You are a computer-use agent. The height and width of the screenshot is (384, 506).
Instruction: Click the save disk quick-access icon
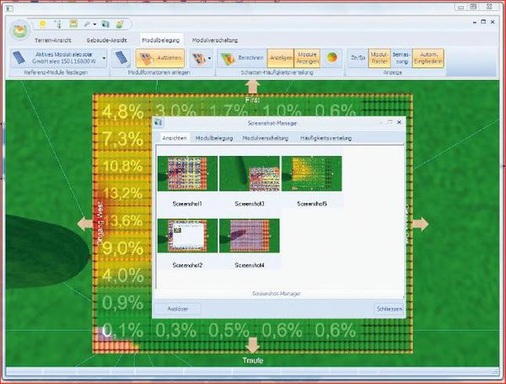tap(73, 24)
